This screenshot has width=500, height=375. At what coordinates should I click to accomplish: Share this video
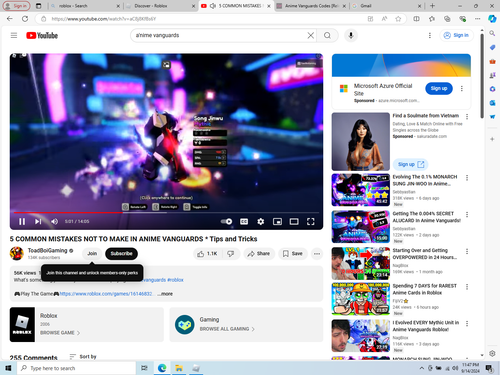[258, 254]
